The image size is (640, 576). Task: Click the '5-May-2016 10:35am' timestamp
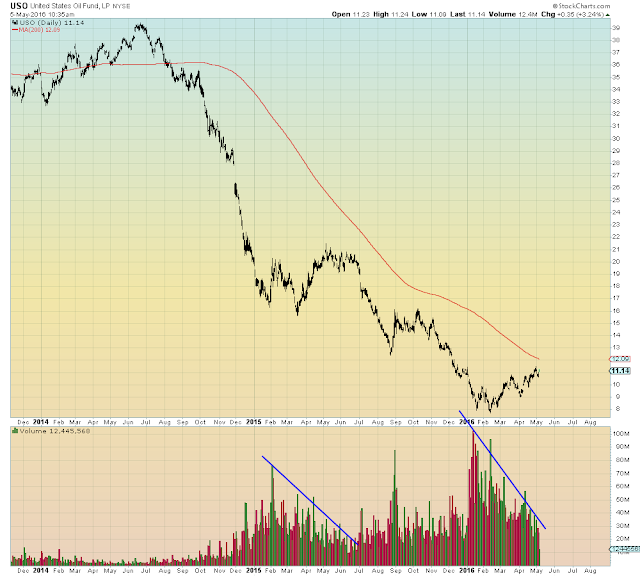tap(42, 14)
